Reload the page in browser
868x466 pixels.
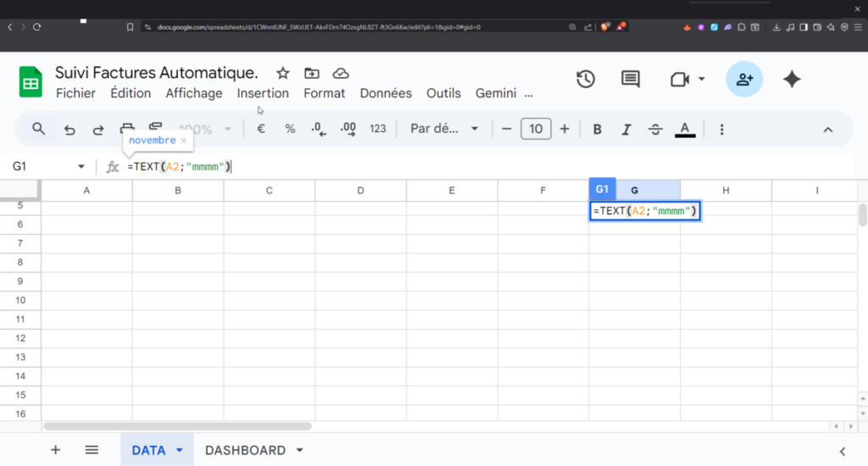tap(37, 26)
